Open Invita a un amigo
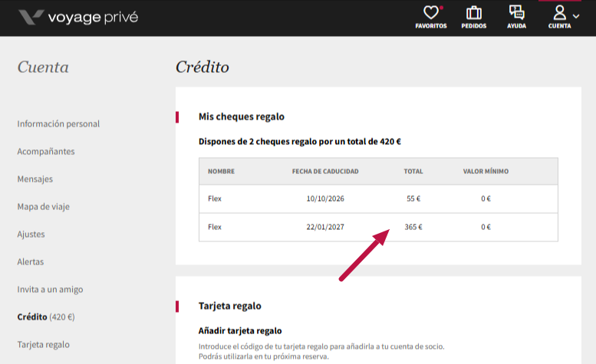Screen dimensions: 596x364 [x=50, y=290]
